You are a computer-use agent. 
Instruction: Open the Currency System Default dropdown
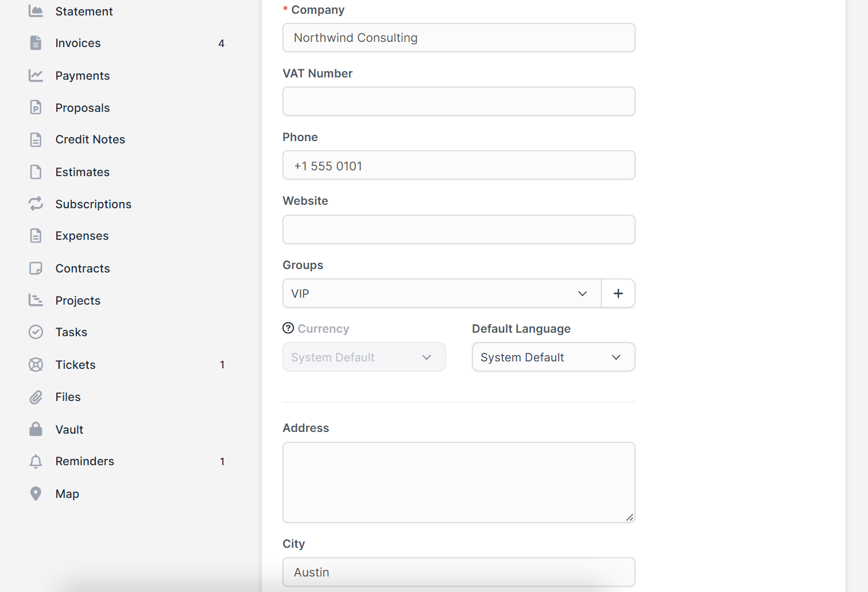(x=364, y=357)
